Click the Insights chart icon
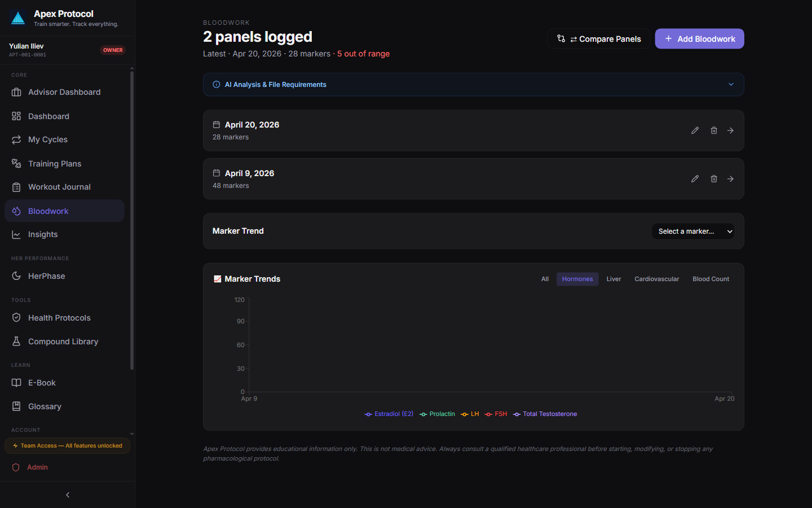 (x=16, y=234)
